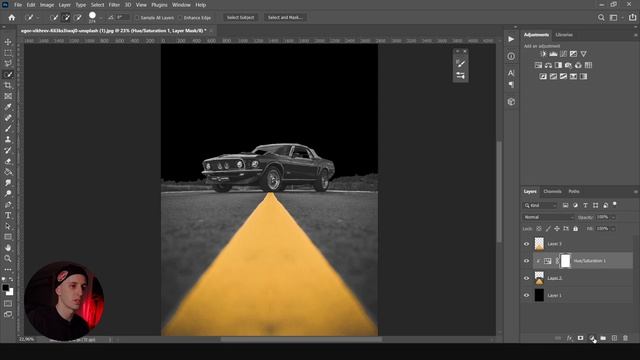This screenshot has height=360, width=640.
Task: Open the Search icon at top right
Action: coord(601,18)
